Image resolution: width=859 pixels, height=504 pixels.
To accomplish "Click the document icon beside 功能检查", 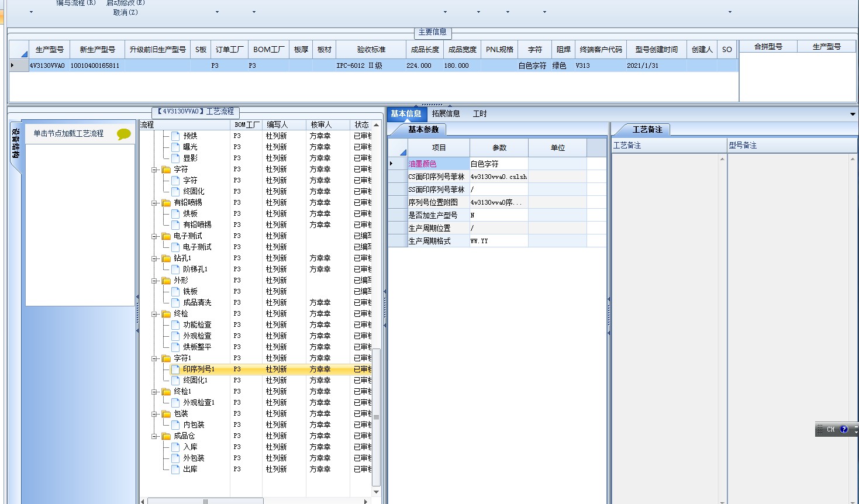I will (x=175, y=325).
